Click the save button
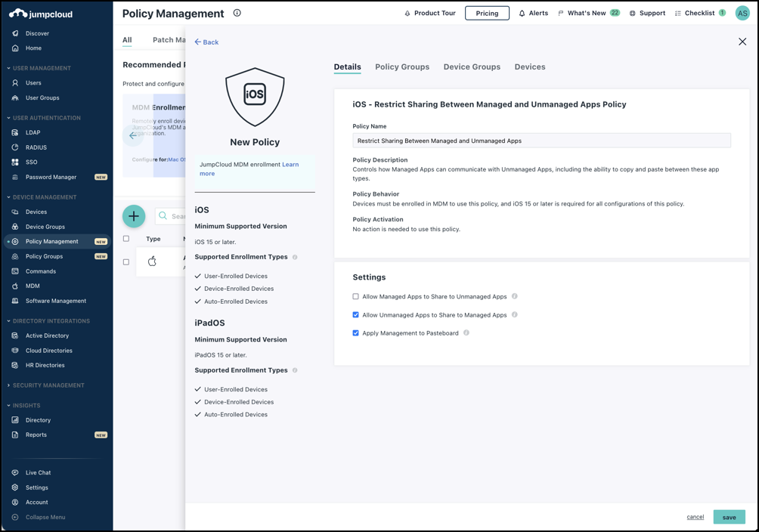759x532 pixels. coord(729,518)
